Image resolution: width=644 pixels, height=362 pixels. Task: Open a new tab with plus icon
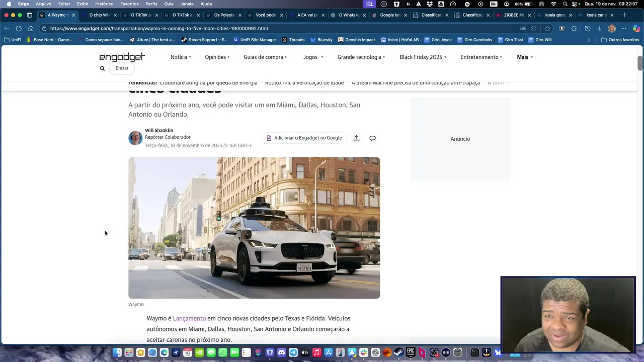pos(624,15)
